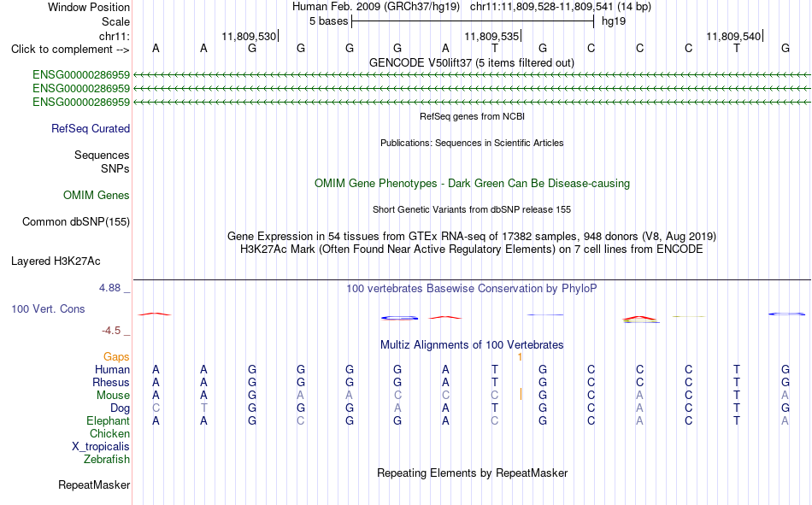Select the Human alignment row label
Screen dimensions: 812x505
[112, 370]
